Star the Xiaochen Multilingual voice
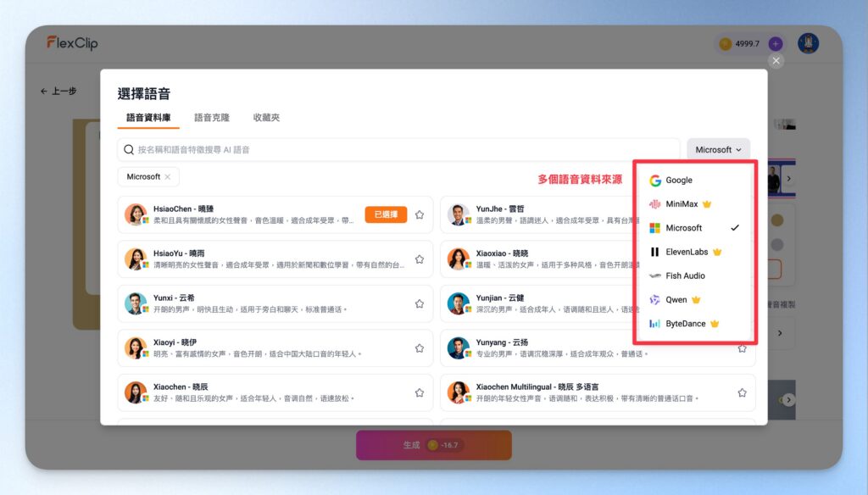This screenshot has height=495, width=868. pos(743,392)
